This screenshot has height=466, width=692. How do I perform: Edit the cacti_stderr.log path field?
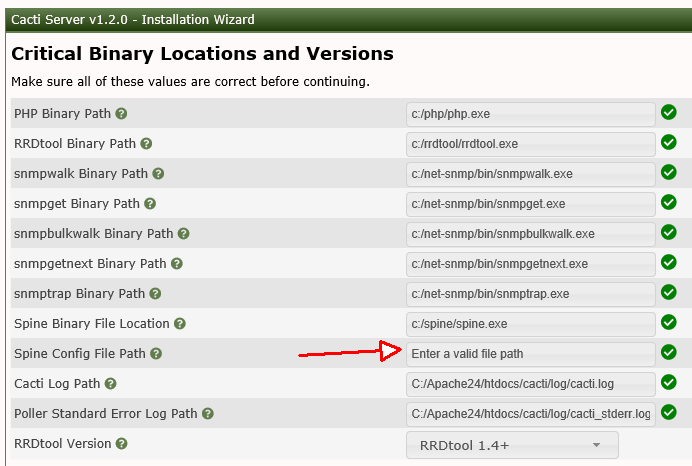click(530, 414)
